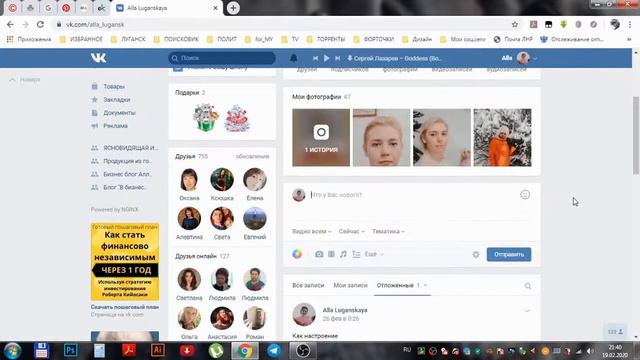The image size is (640, 360).
Task: Click the 'Что у Вас нового?' post field
Action: click(412, 195)
